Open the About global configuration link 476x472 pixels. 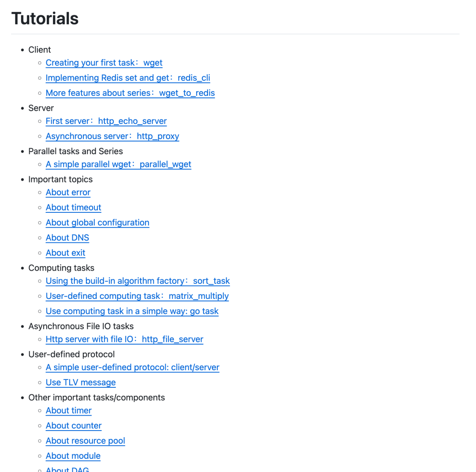(97, 223)
